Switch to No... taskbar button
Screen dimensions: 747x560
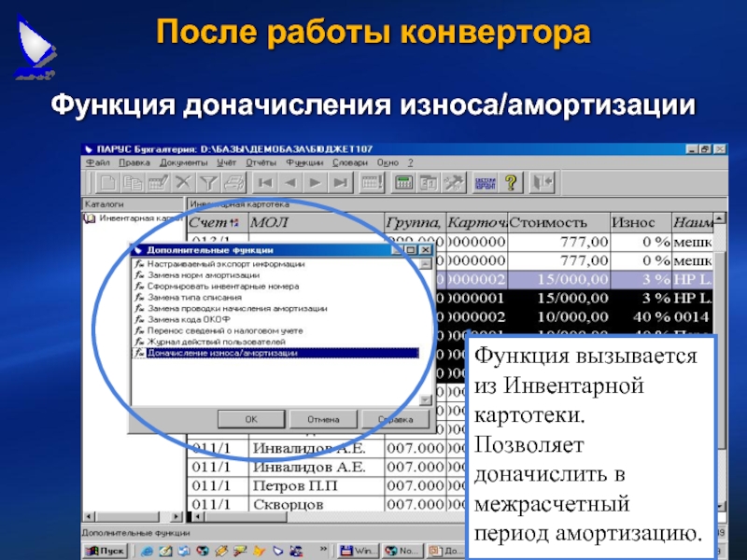tap(403, 551)
